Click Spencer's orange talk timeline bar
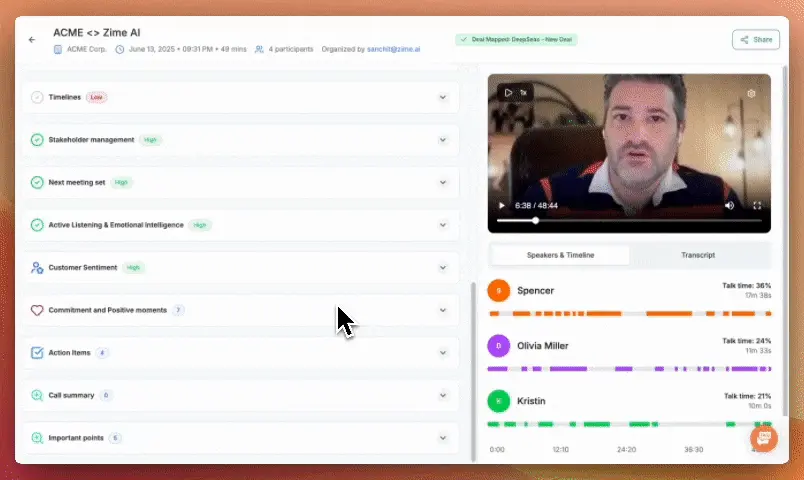 (x=630, y=313)
